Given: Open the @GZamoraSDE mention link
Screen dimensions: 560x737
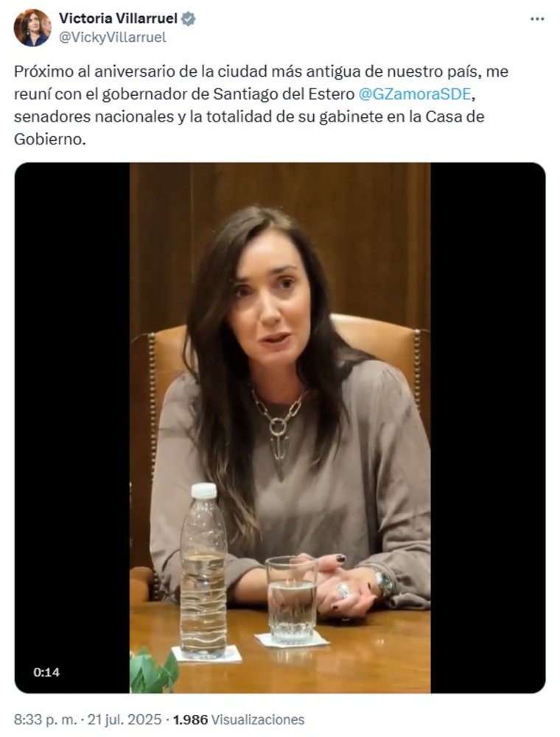Looking at the screenshot, I should tap(414, 94).
